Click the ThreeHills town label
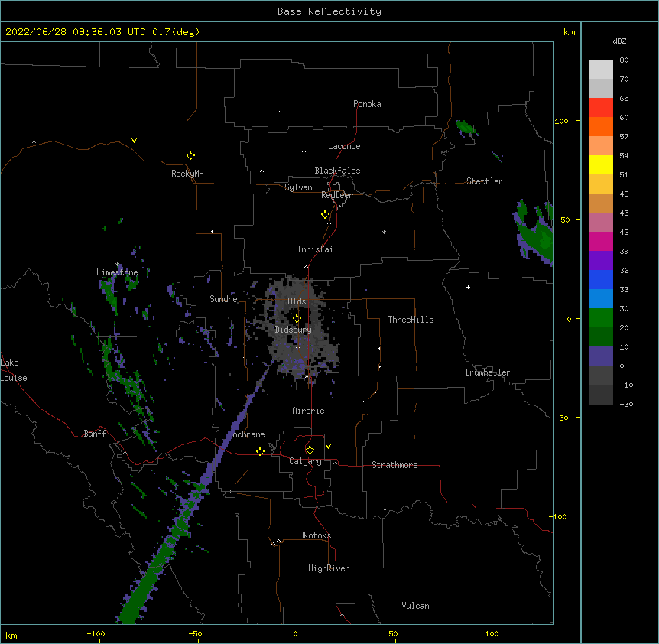Image resolution: width=659 pixels, height=644 pixels. 411,320
